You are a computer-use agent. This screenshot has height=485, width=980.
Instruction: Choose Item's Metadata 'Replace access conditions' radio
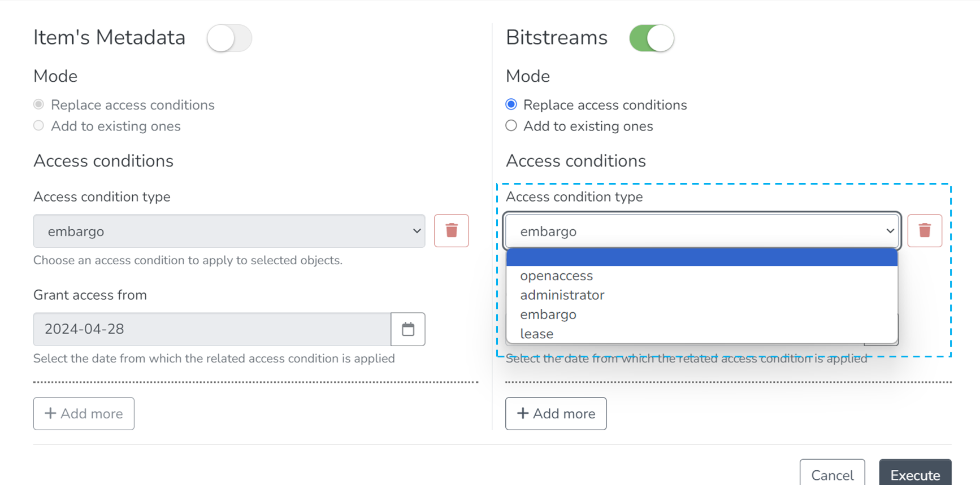tap(39, 104)
